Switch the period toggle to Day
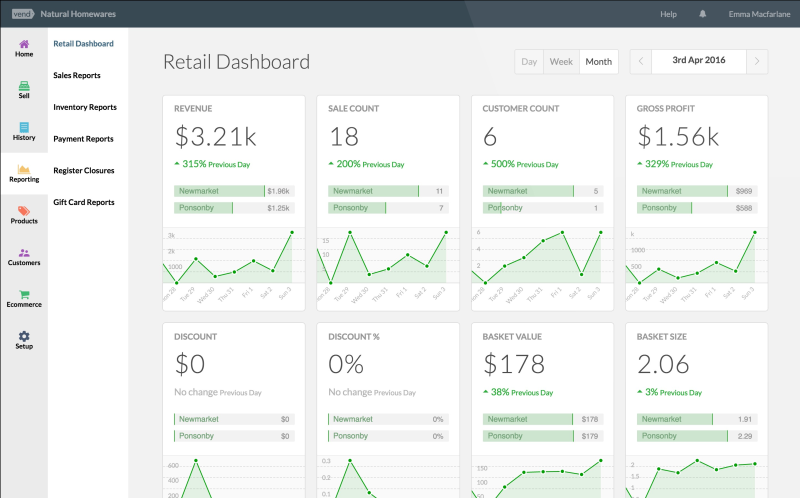 (x=529, y=62)
